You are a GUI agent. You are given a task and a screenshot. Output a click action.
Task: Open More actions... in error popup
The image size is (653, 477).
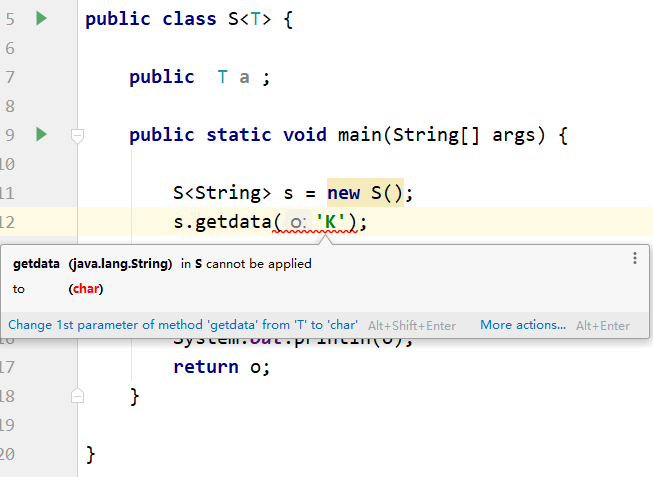click(x=523, y=325)
